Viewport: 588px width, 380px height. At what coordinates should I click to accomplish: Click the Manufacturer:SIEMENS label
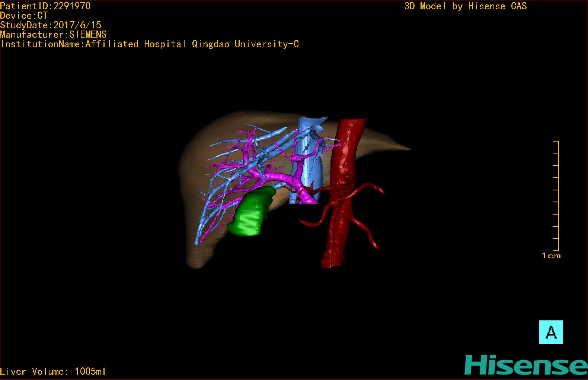(53, 35)
